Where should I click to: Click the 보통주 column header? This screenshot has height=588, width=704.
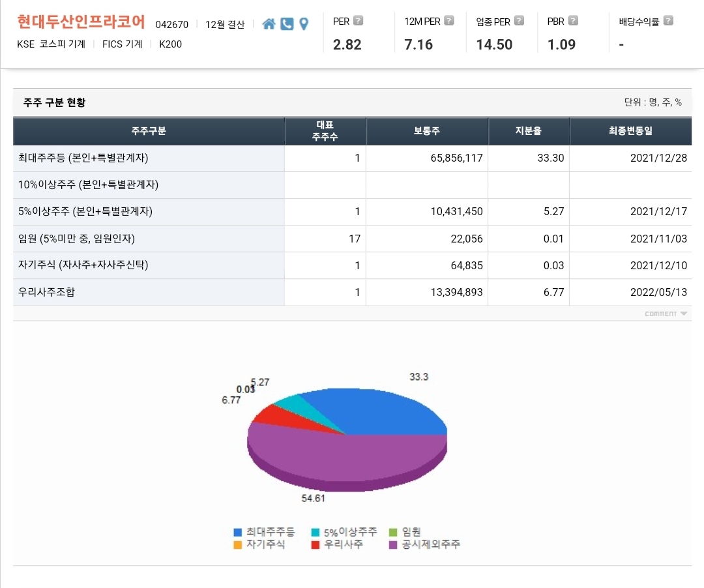click(x=427, y=131)
